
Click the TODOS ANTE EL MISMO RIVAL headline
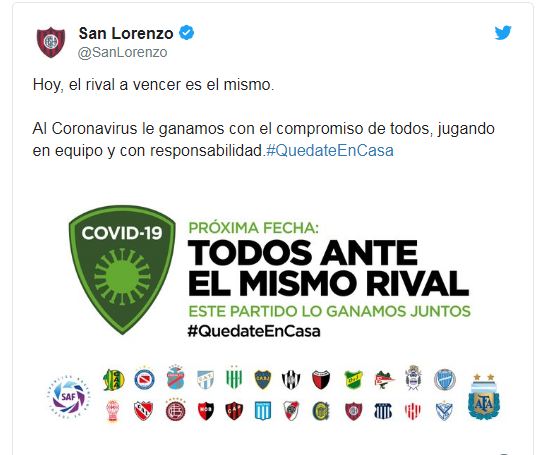click(328, 268)
